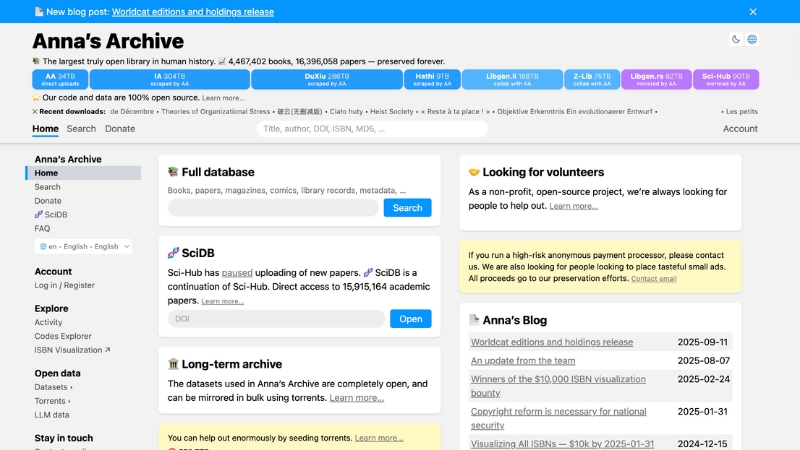
Task: Select the DuXiu 286TB dataset bar
Action: pyautogui.click(x=327, y=79)
